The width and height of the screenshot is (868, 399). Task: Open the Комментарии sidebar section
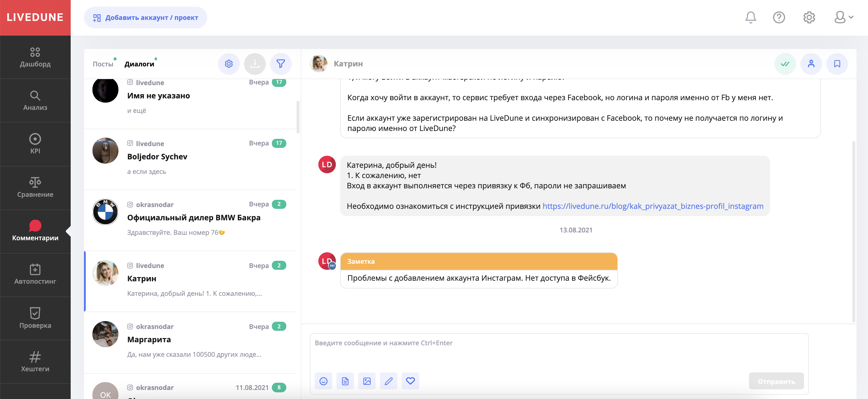[x=35, y=231]
